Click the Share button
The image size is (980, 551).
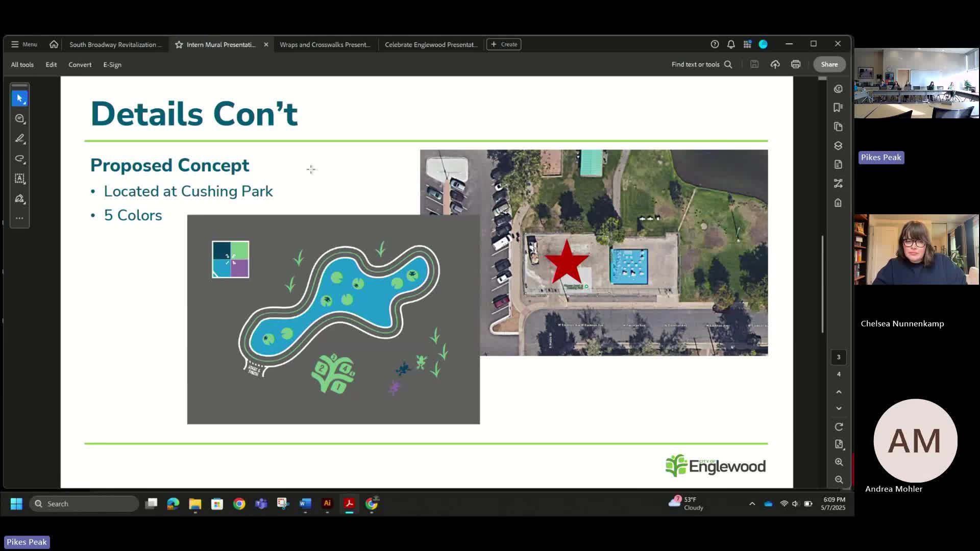[x=829, y=64]
